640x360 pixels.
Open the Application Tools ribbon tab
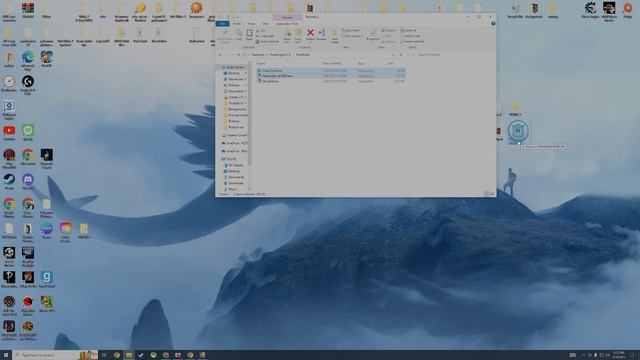pyautogui.click(x=287, y=24)
